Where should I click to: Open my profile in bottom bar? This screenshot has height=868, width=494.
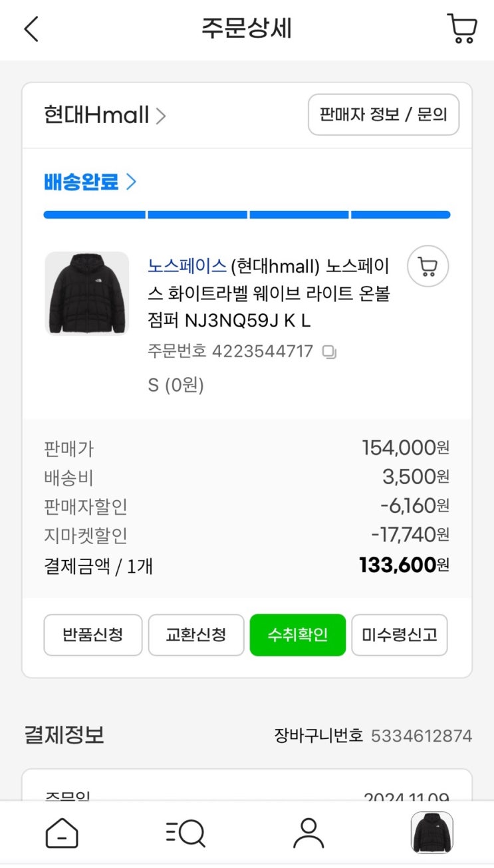(309, 833)
